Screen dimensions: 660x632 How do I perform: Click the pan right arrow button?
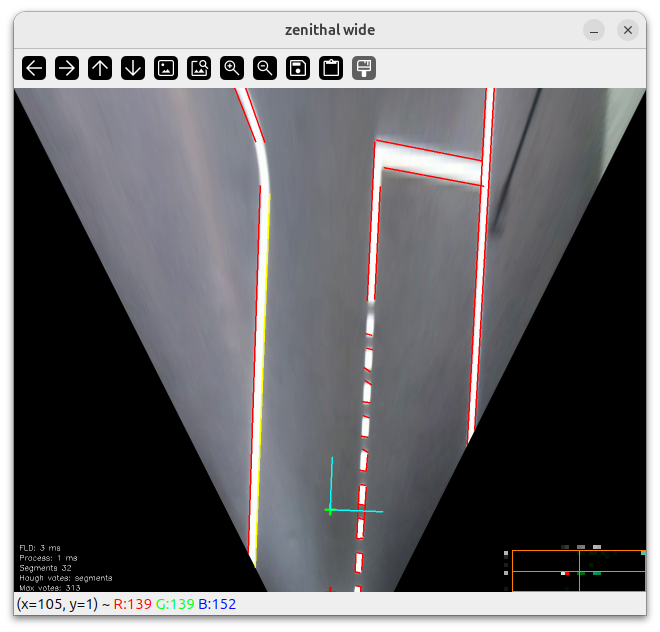pos(67,68)
